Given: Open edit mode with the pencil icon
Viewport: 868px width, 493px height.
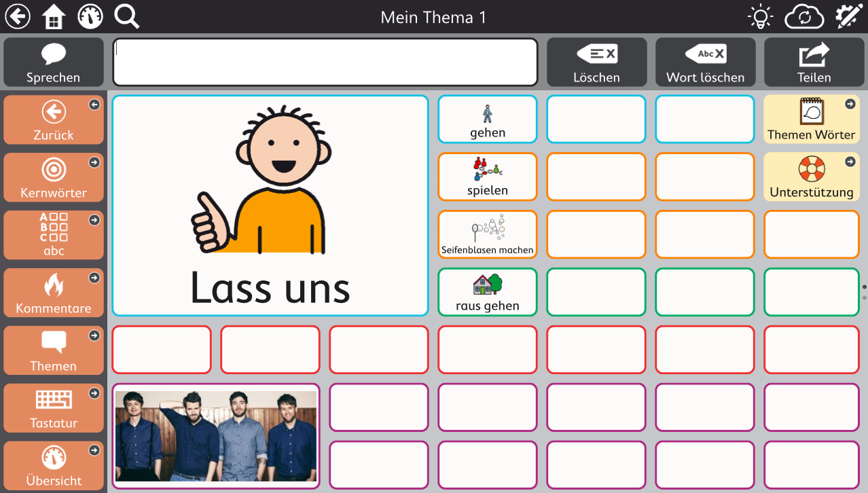Looking at the screenshot, I should click(848, 17).
